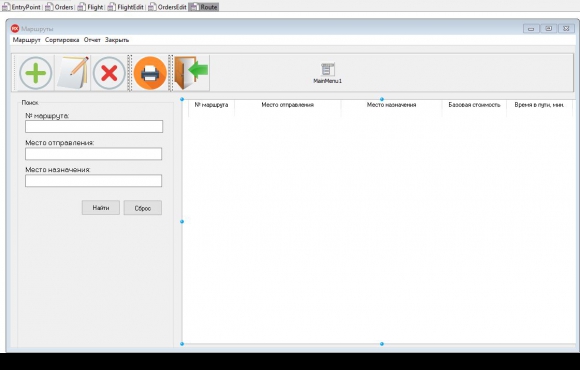Click the orange printer report icon
The image size is (580, 370).
tap(150, 73)
